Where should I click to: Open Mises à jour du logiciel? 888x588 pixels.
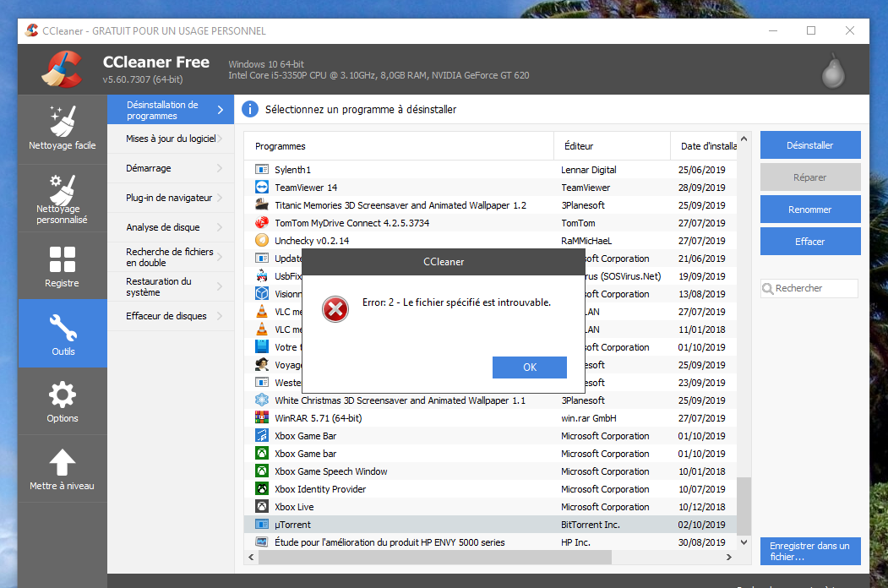[x=171, y=139]
